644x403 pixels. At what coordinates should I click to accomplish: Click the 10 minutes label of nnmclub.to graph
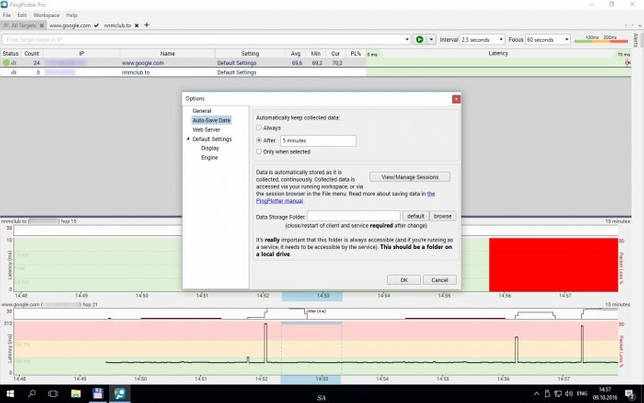617,221
